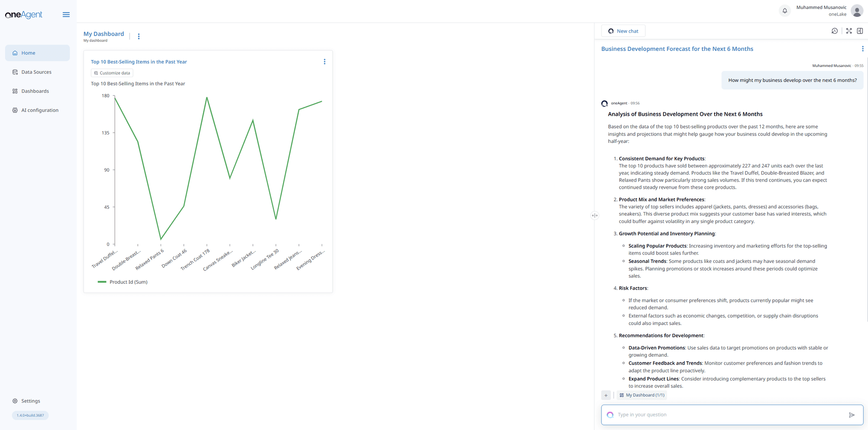Start a New chat
This screenshot has width=868, height=430.
[x=623, y=31]
